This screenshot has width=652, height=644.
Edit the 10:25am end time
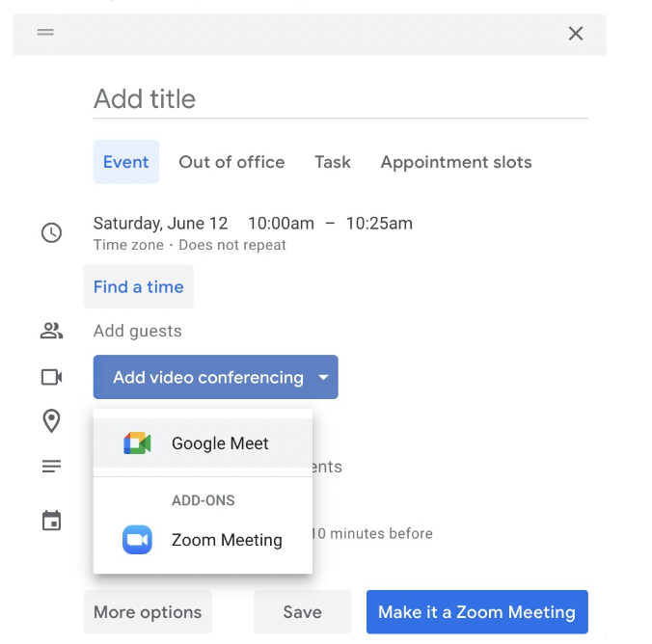(x=379, y=224)
